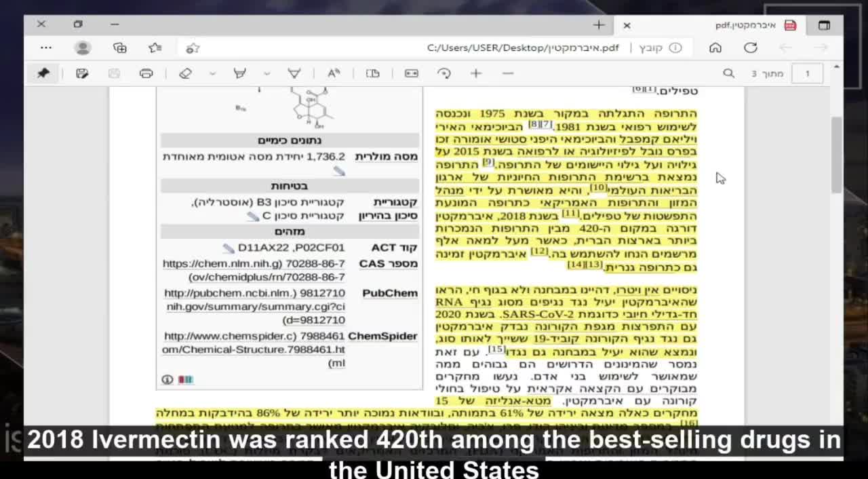Go forward in browser history

821,47
